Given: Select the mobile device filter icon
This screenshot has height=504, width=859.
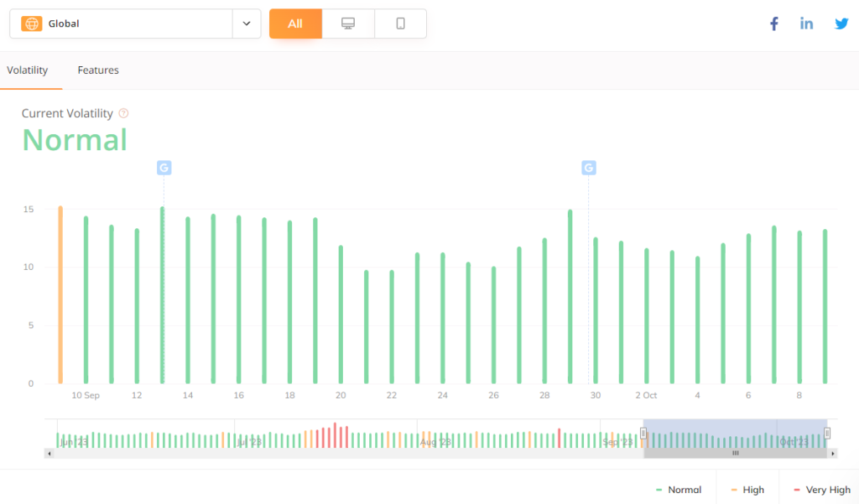Looking at the screenshot, I should pos(400,23).
